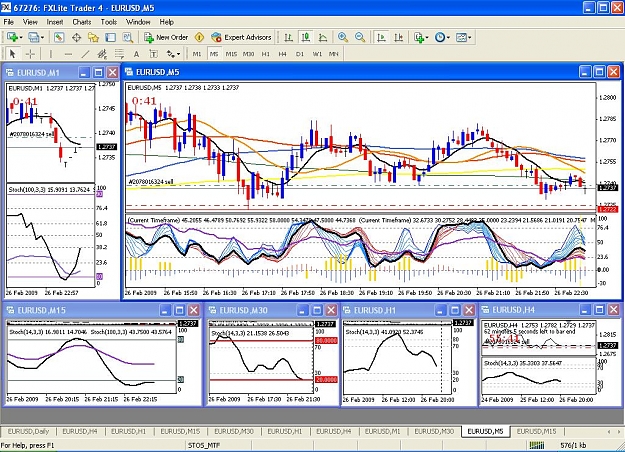The height and width of the screenshot is (452, 625).
Task: Click the connection status bars indicator
Action: [537, 445]
